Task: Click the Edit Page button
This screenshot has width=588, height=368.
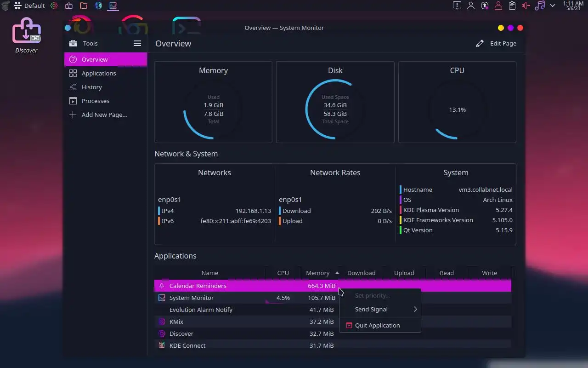Action: (496, 43)
